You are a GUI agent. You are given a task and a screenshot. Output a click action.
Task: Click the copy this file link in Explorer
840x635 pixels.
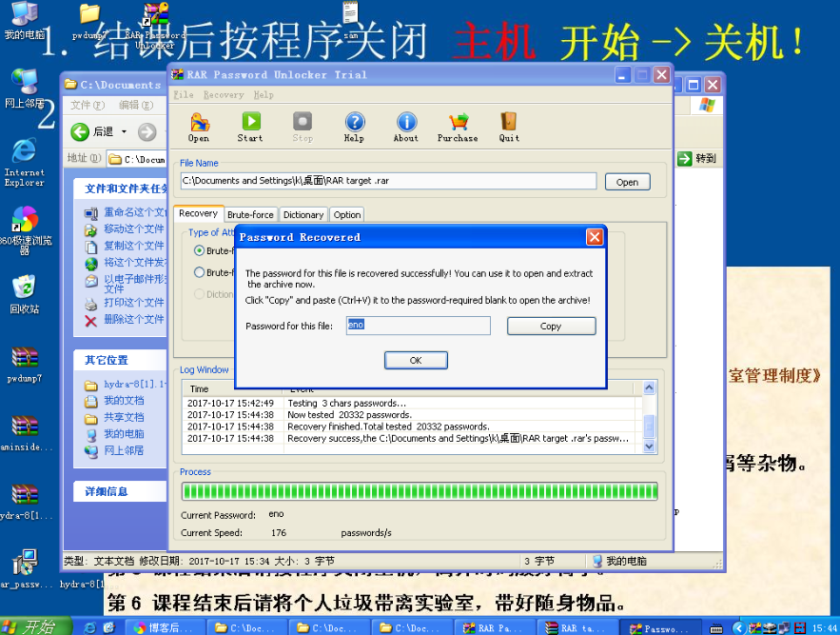tap(134, 246)
